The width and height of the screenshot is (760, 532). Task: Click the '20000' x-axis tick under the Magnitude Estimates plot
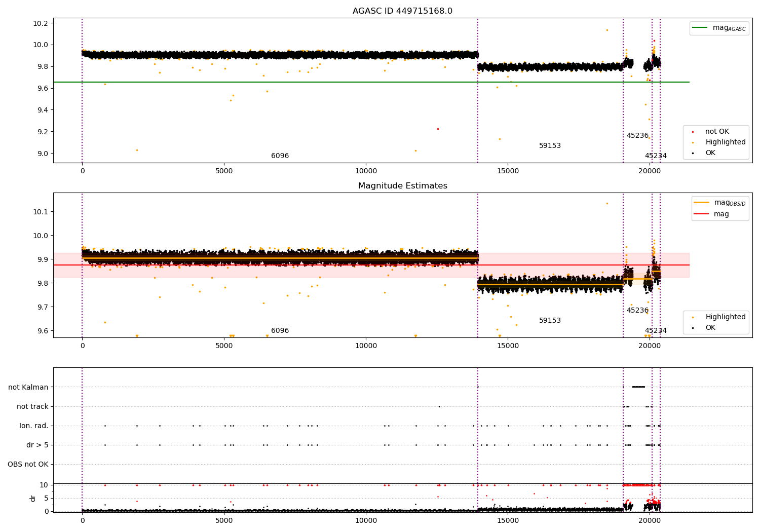click(650, 346)
